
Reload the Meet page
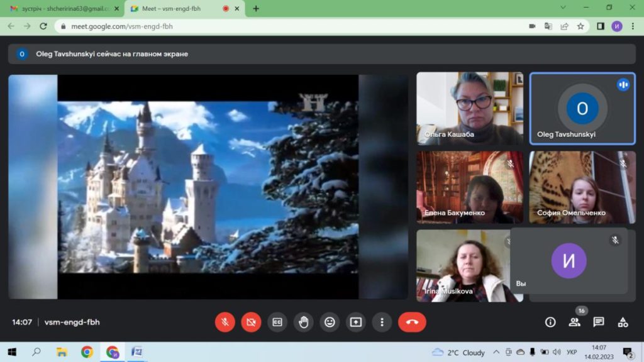tap(43, 26)
